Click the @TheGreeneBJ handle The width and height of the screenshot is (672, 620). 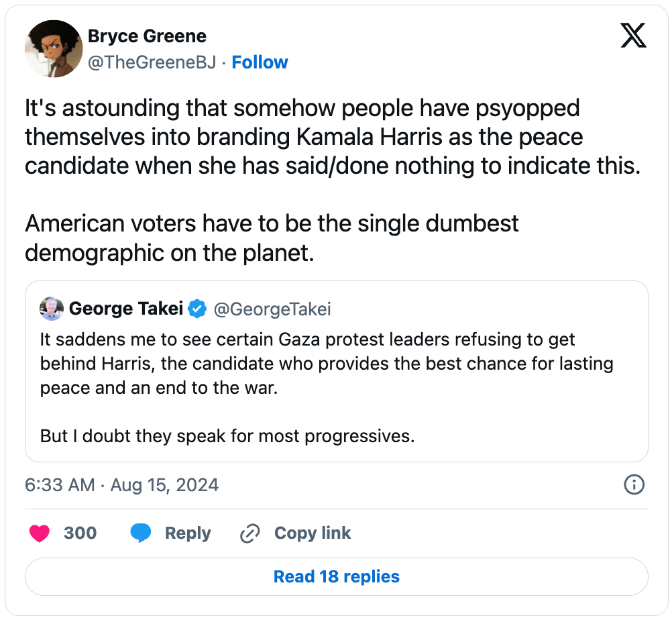pyautogui.click(x=152, y=62)
